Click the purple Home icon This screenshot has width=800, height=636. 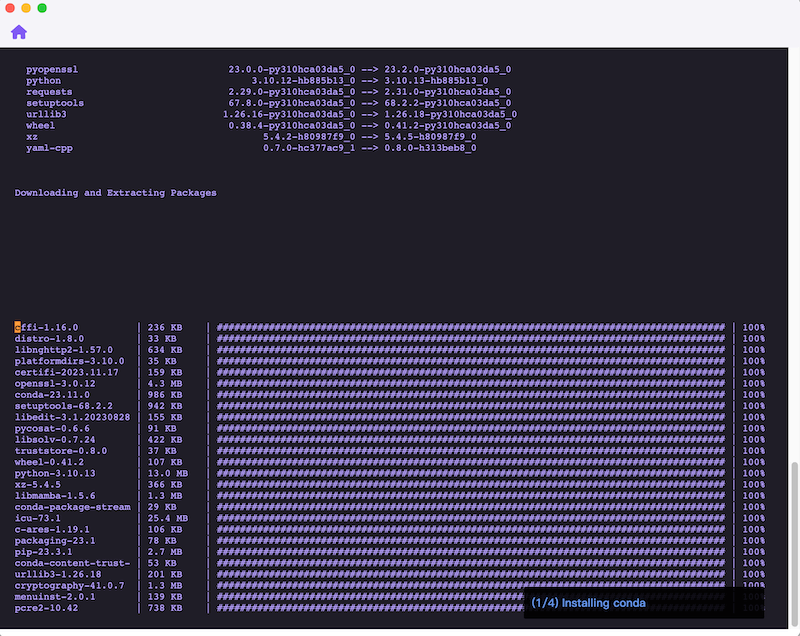[19, 32]
